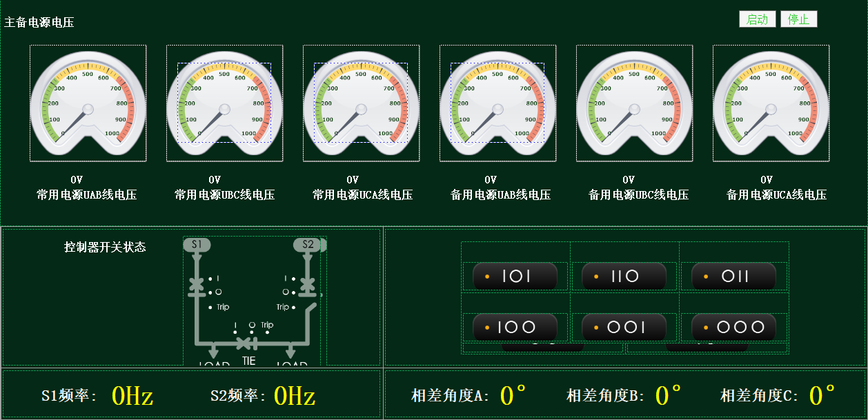
Task: Click the 0V reading above 备用电源UBC线电压
Action: click(629, 180)
